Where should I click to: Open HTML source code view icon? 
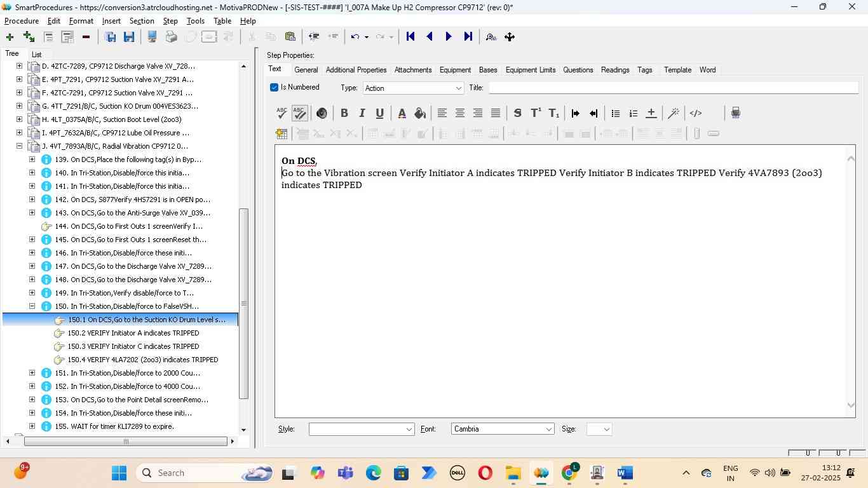coord(696,113)
